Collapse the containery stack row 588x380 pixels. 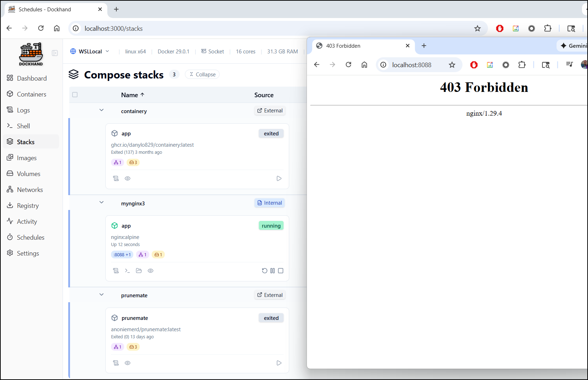[x=101, y=110]
